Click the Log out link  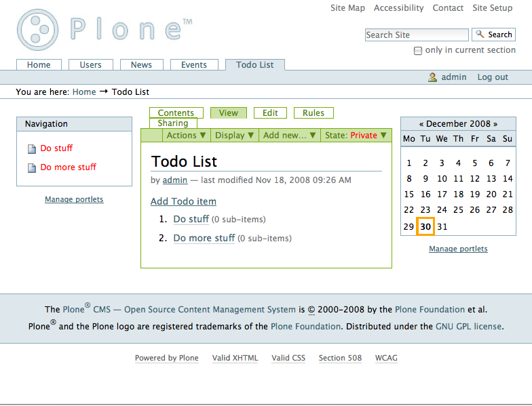coord(493,77)
